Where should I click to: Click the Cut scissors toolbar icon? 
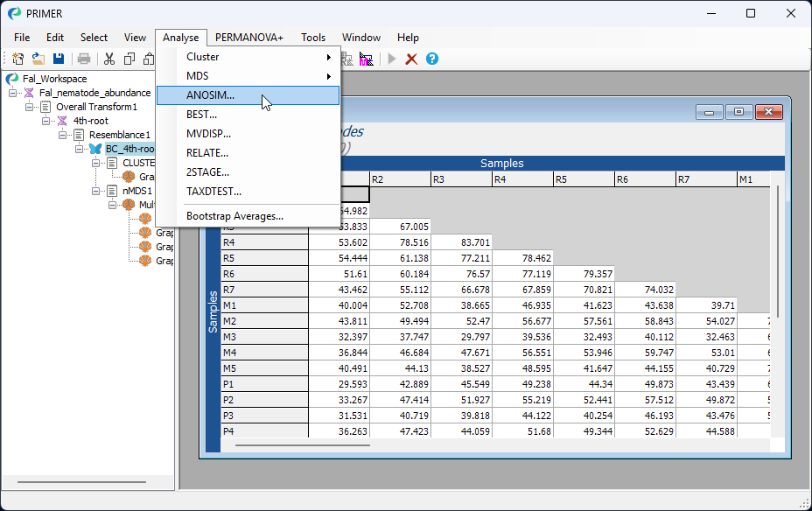coord(109,59)
